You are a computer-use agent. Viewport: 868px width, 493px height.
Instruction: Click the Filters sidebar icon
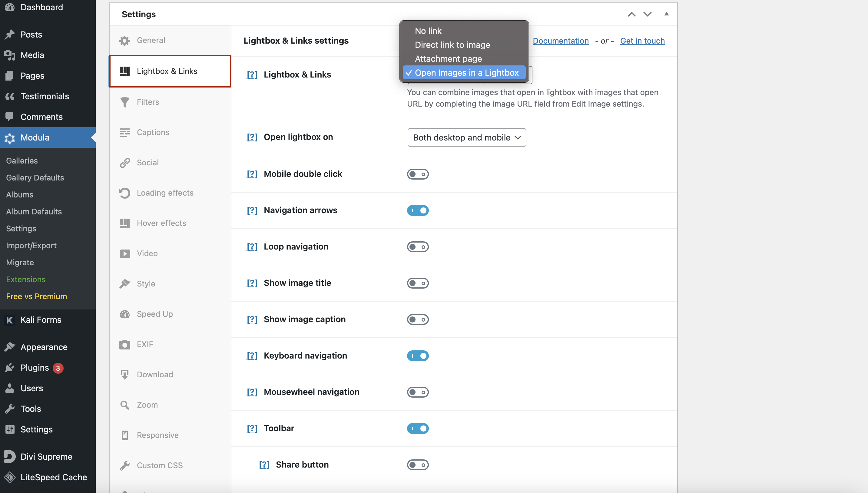pos(124,102)
